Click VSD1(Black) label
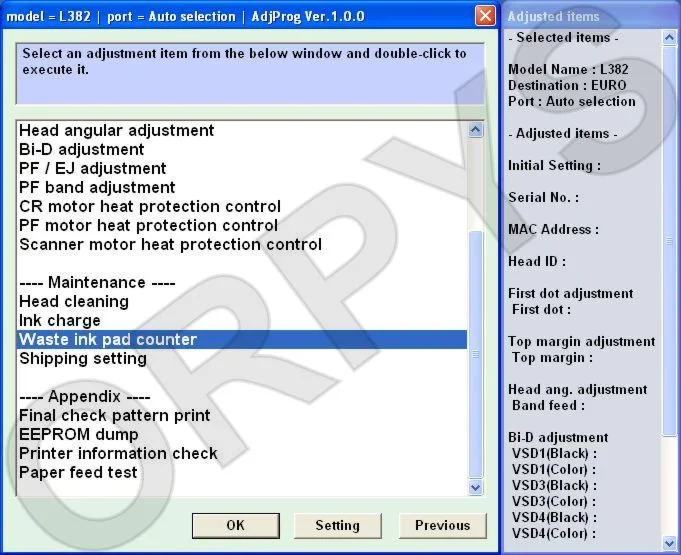Viewport: 681px width, 555px height. tap(554, 454)
